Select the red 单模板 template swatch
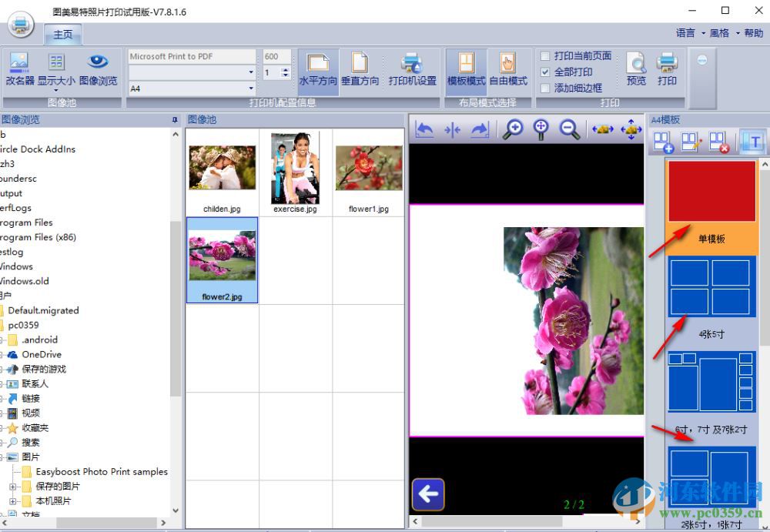Screen dimensions: 770x532 [711, 192]
